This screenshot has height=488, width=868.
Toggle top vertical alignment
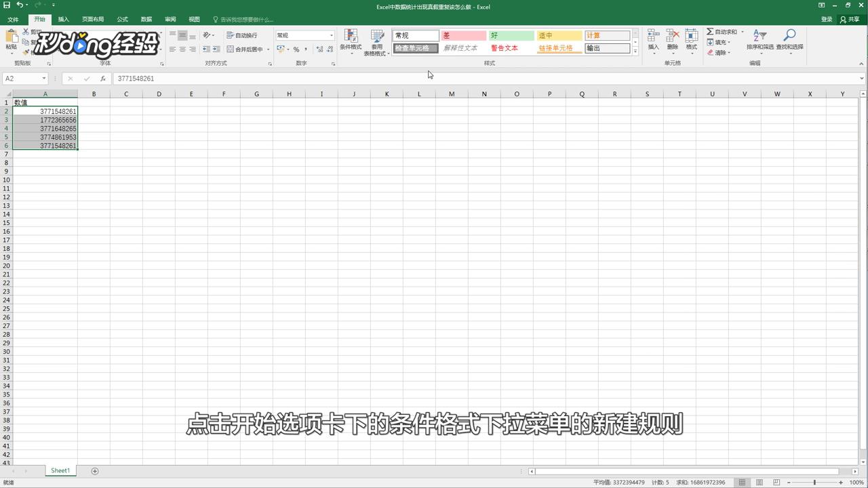173,35
